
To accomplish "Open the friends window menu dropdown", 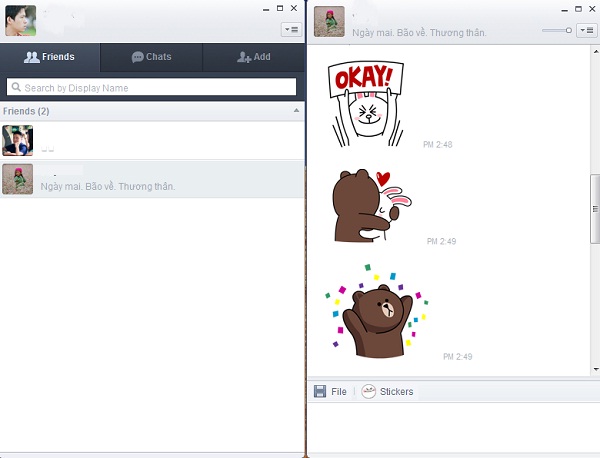I will pos(292,29).
